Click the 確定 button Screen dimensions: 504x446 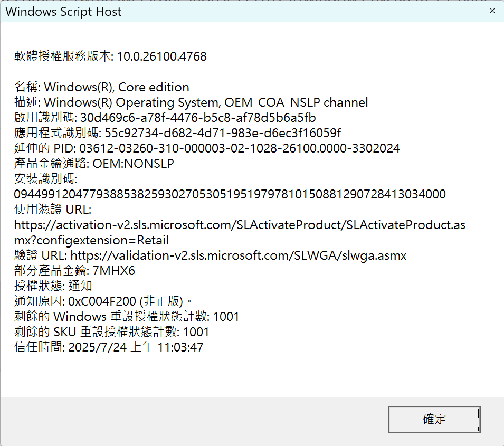(434, 419)
